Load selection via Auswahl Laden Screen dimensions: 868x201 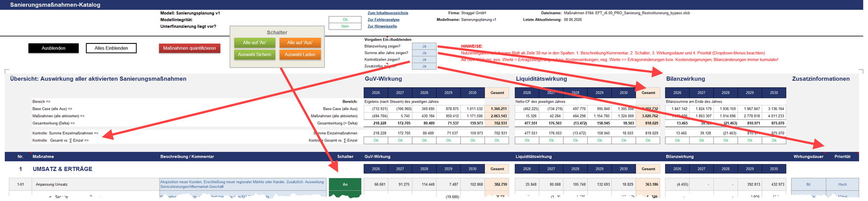[300, 55]
